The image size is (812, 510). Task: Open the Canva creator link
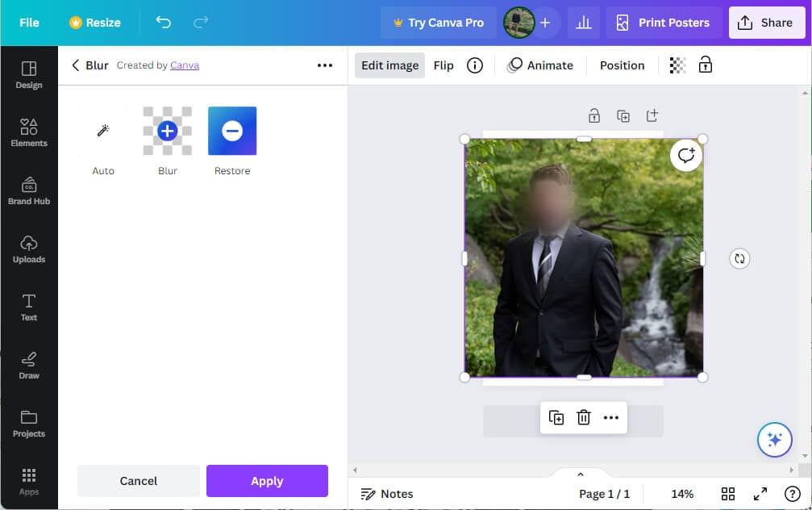[x=185, y=65]
